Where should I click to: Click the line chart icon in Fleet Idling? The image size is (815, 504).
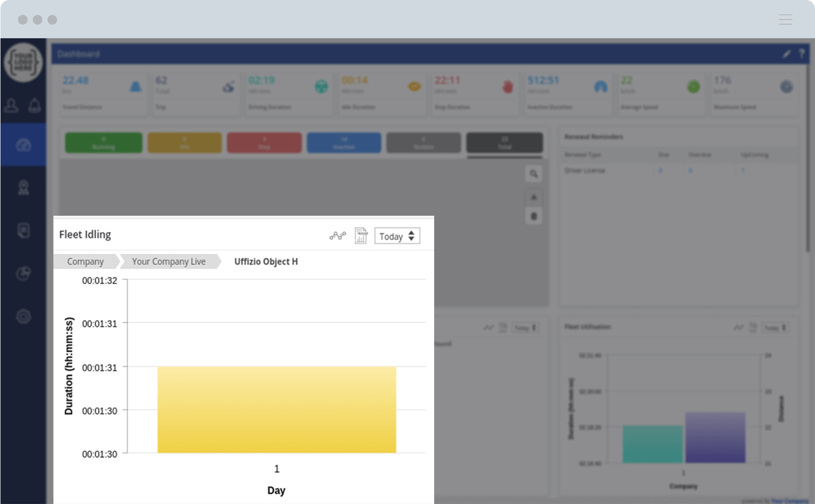point(337,236)
